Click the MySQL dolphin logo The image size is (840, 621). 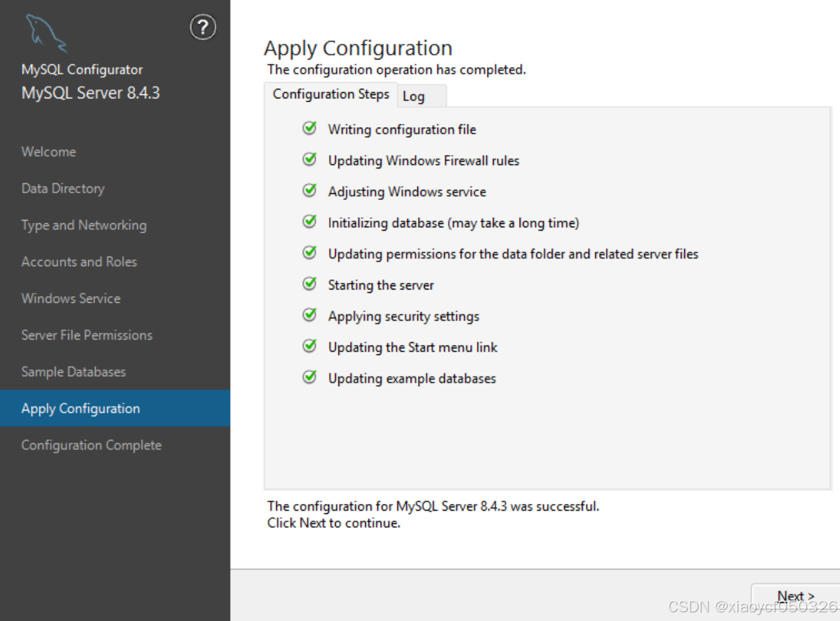coord(45,33)
